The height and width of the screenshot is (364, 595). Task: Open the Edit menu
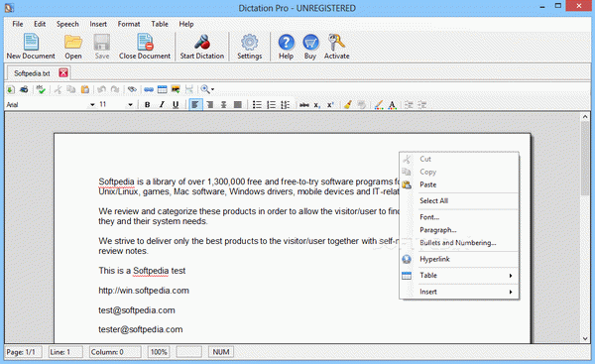pyautogui.click(x=40, y=24)
